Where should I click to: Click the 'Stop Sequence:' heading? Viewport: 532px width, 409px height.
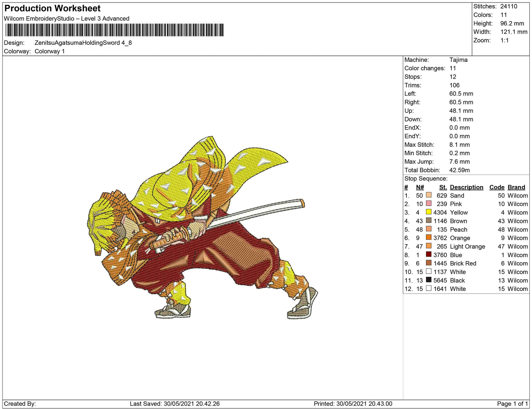(x=426, y=178)
